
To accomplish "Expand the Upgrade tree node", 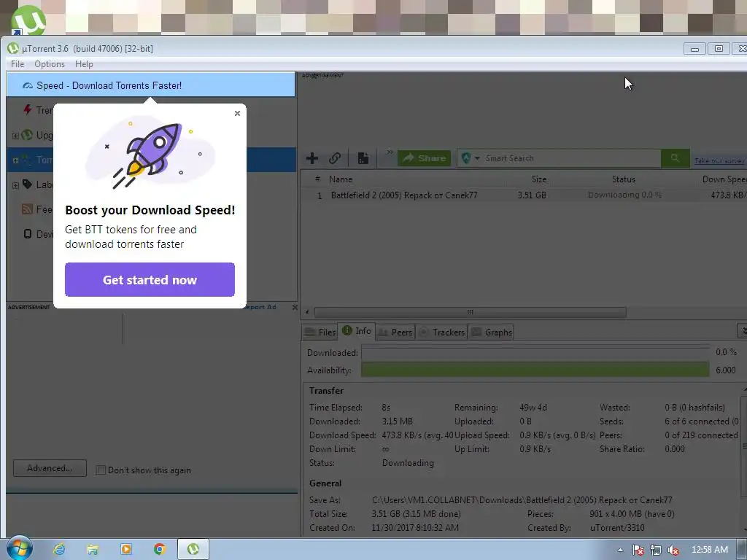I will point(15,136).
